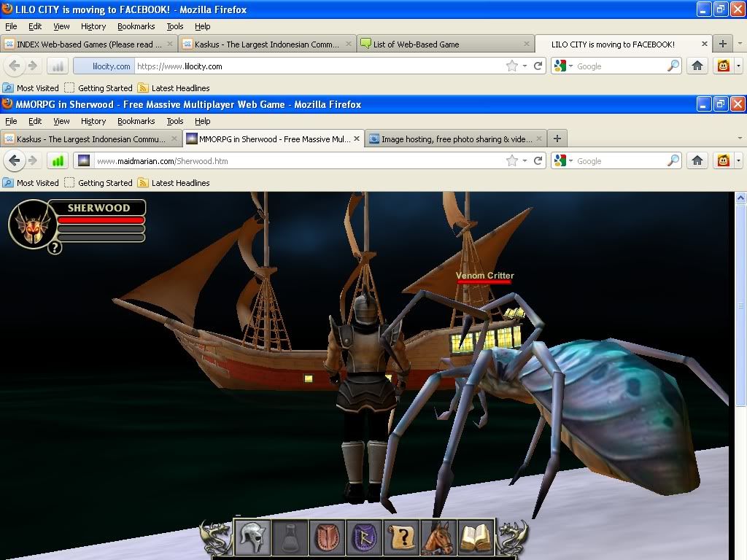Open Most Visited bookmarks in Sherwood window

(31, 183)
